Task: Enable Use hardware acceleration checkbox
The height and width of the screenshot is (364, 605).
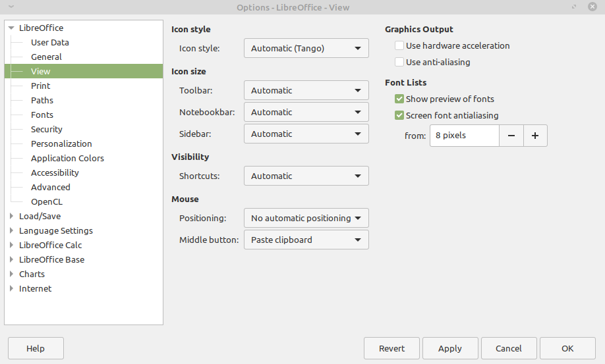Action: 399,46
